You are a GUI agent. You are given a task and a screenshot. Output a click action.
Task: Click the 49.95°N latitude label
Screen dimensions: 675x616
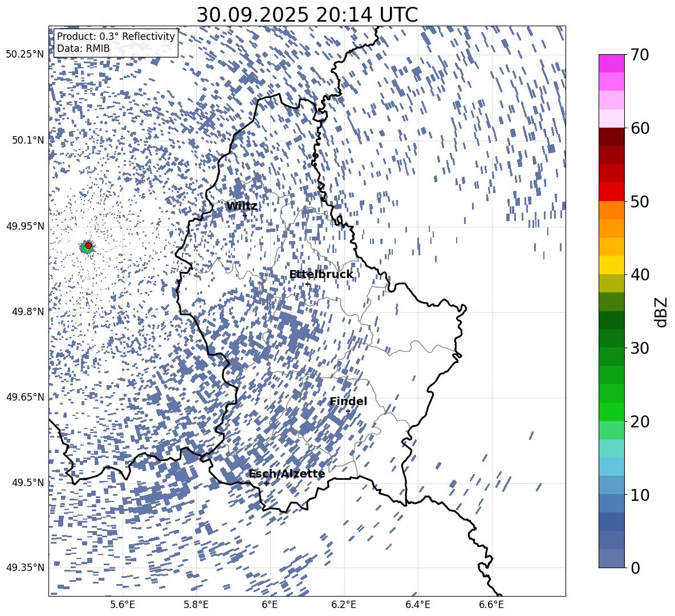click(25, 226)
